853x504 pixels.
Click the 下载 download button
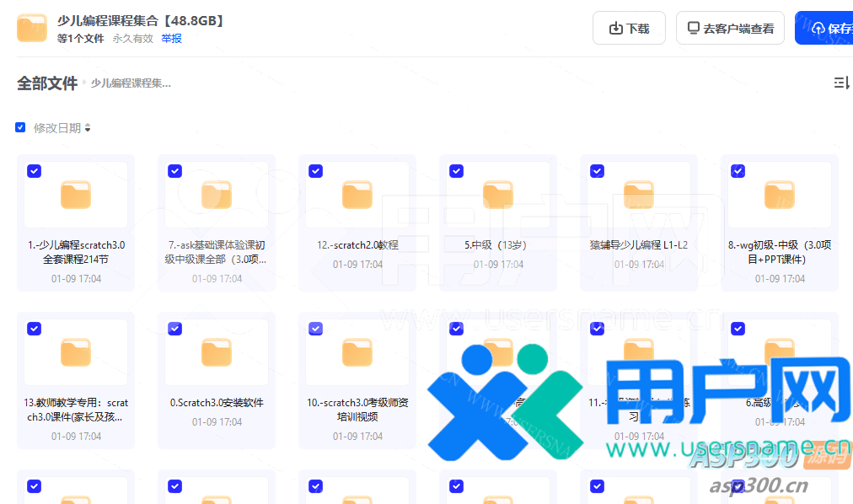629,28
